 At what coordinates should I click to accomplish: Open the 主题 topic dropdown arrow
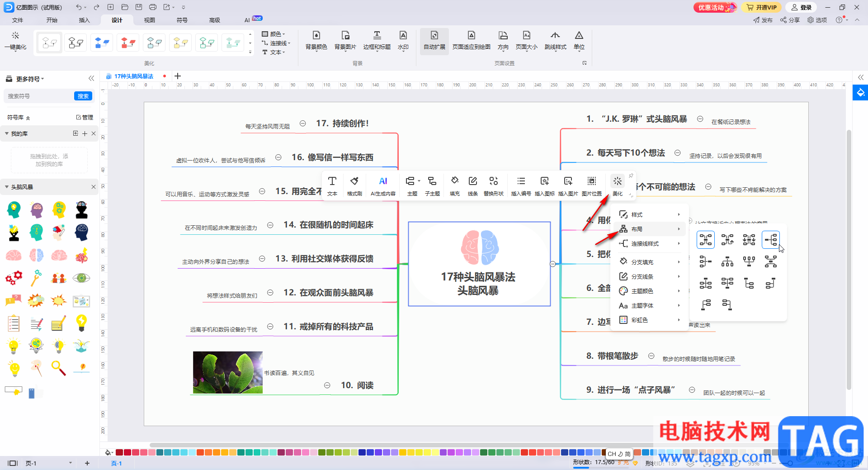pos(419,181)
